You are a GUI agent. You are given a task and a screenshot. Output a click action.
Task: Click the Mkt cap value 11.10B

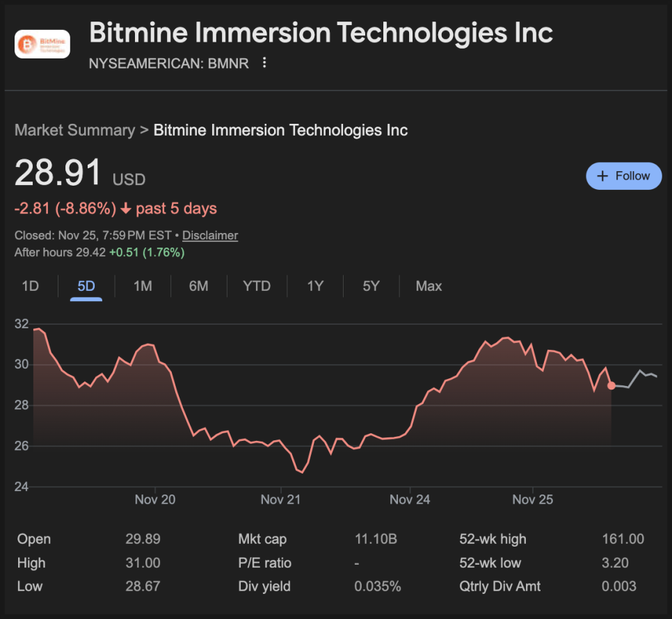(376, 539)
